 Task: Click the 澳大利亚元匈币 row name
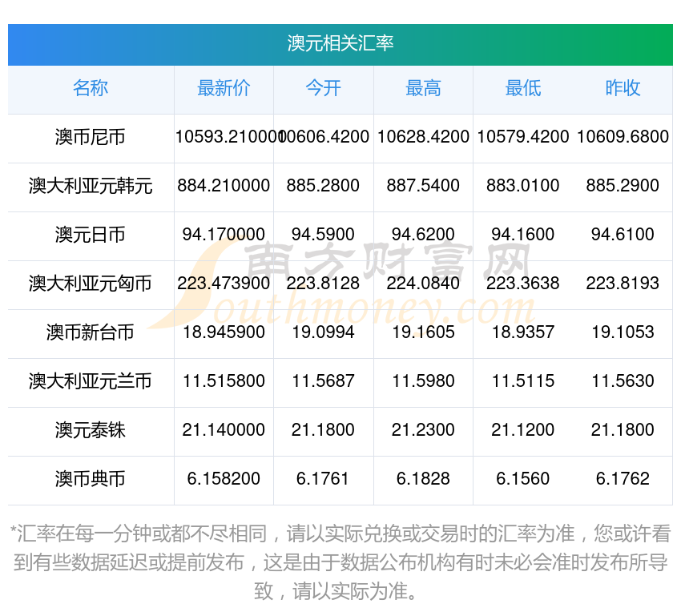[x=91, y=284]
